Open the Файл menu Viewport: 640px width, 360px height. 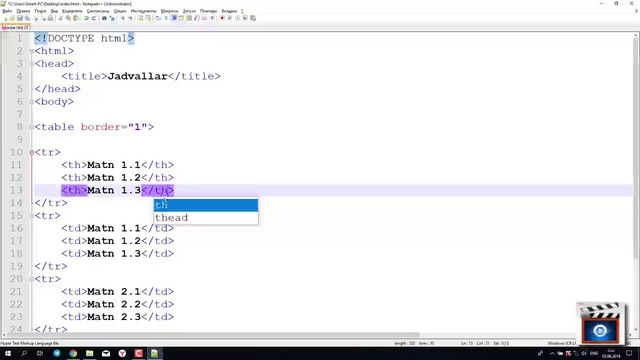pos(7,11)
